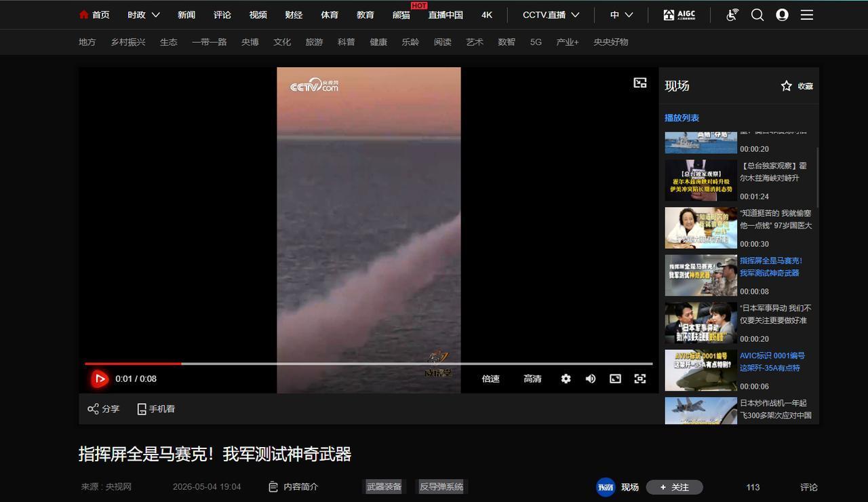Toggle the widescreen web-fullscreen mode
This screenshot has width=868, height=502.
615,379
